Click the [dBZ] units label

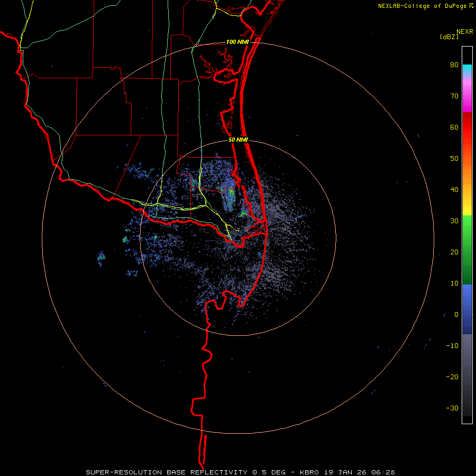449,37
